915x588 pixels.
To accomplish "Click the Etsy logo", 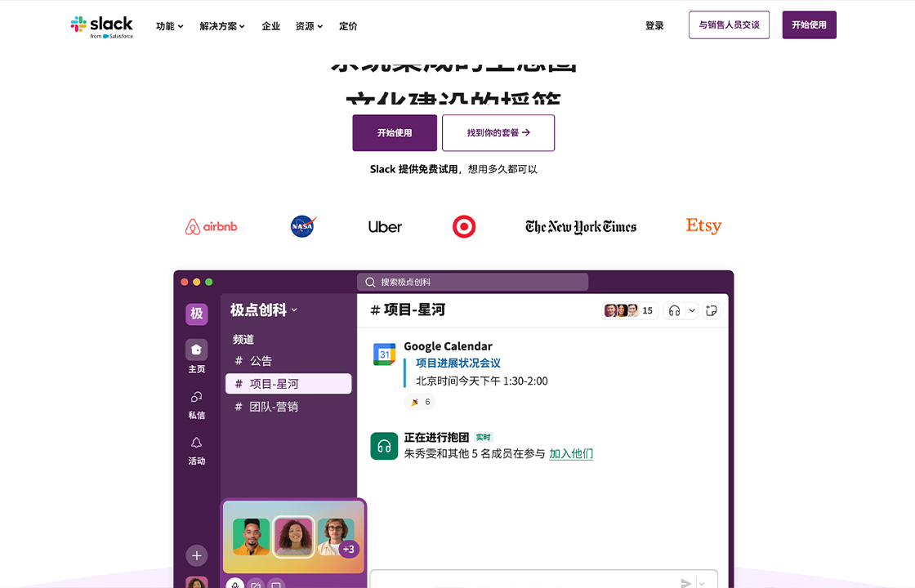I will pos(703,225).
